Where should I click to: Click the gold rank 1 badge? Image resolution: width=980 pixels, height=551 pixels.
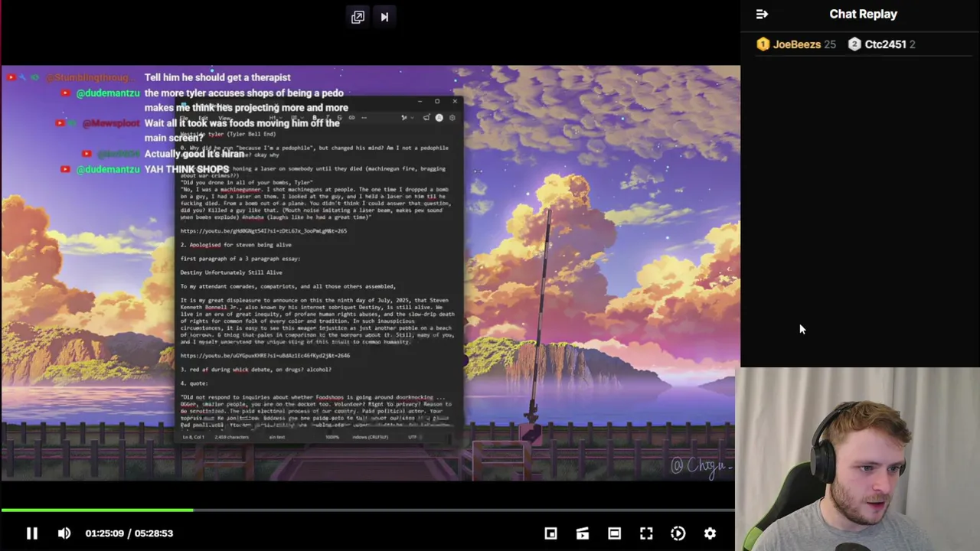[763, 44]
